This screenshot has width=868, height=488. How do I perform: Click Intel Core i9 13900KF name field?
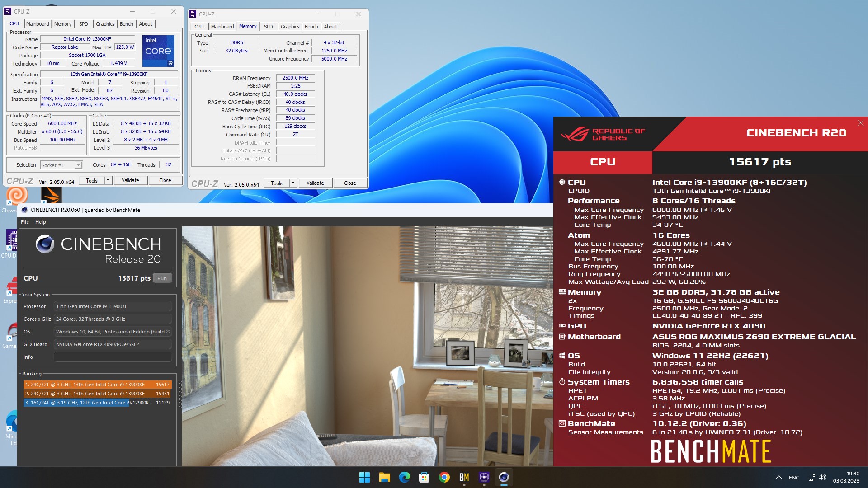pyautogui.click(x=87, y=39)
